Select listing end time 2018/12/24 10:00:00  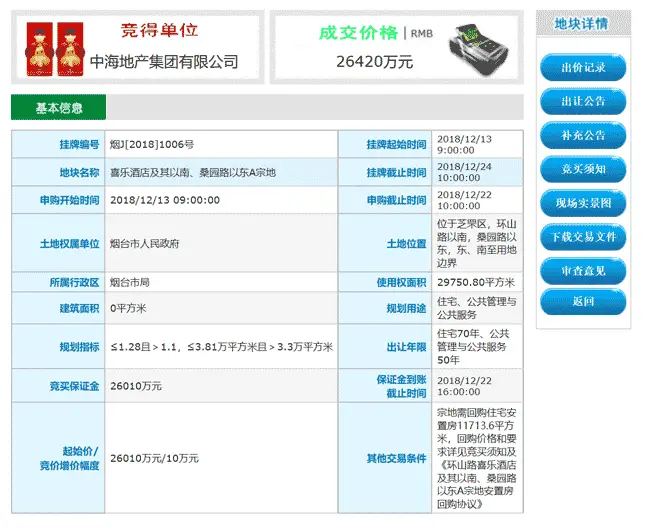tap(464, 172)
